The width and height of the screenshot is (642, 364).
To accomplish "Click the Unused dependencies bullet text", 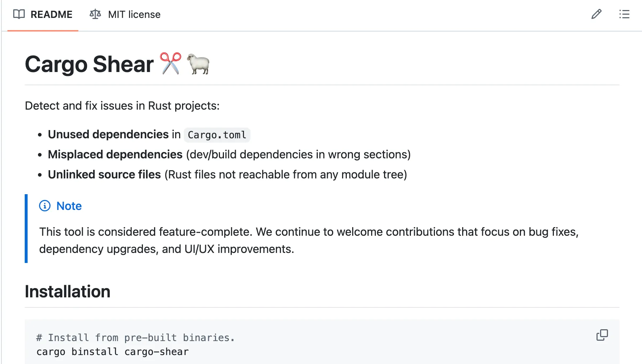I will pos(109,134).
